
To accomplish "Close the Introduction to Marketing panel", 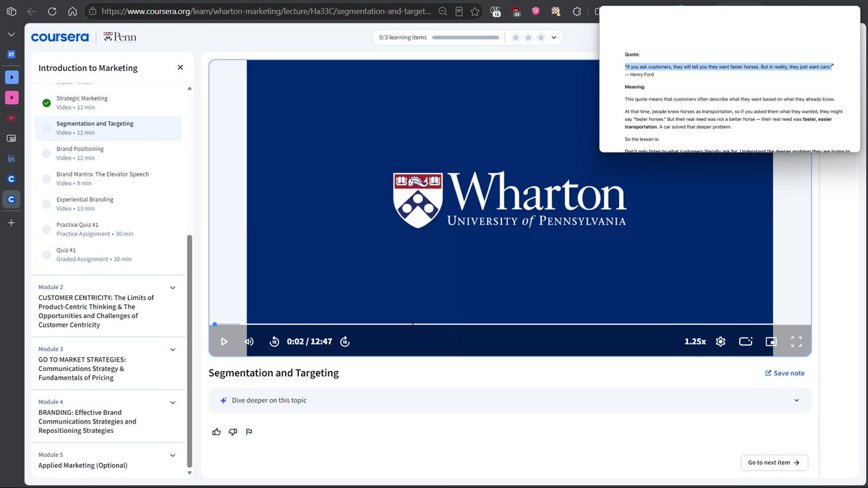I will 180,67.
